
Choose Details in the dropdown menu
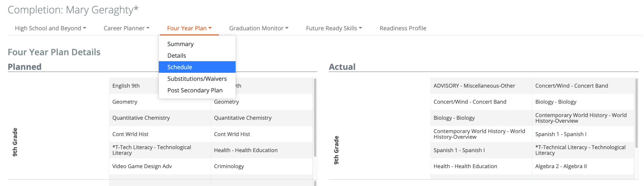point(176,56)
